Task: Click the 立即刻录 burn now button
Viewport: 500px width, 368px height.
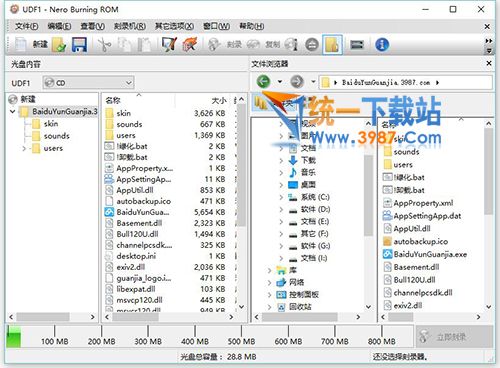Action: tap(454, 336)
